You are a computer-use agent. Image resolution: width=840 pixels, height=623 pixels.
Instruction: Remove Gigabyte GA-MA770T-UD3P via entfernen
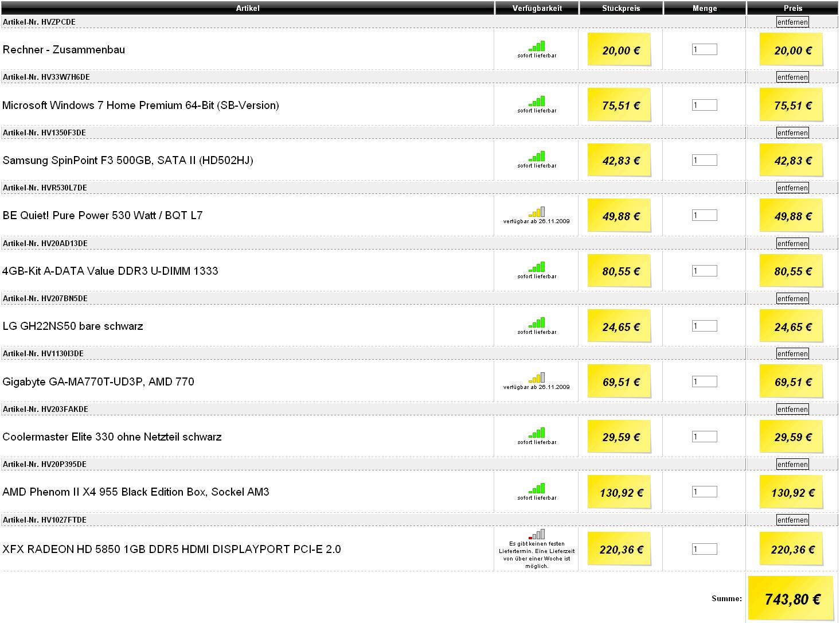pyautogui.click(x=792, y=353)
